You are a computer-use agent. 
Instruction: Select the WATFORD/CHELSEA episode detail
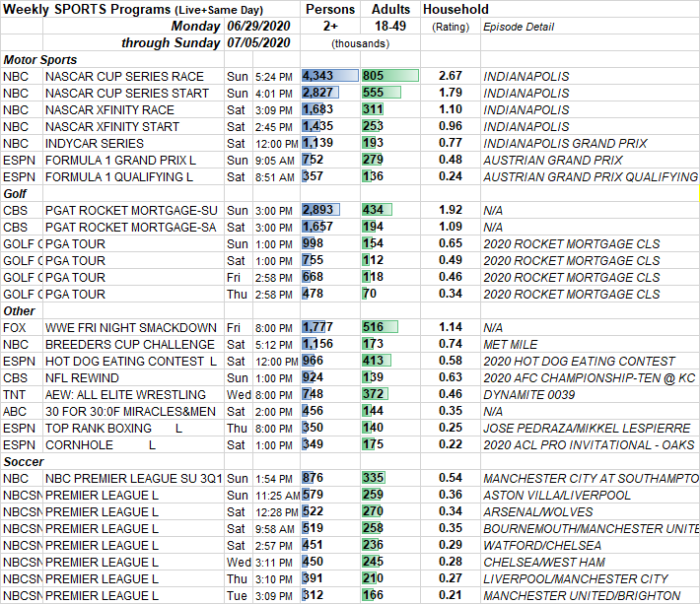coord(542,546)
